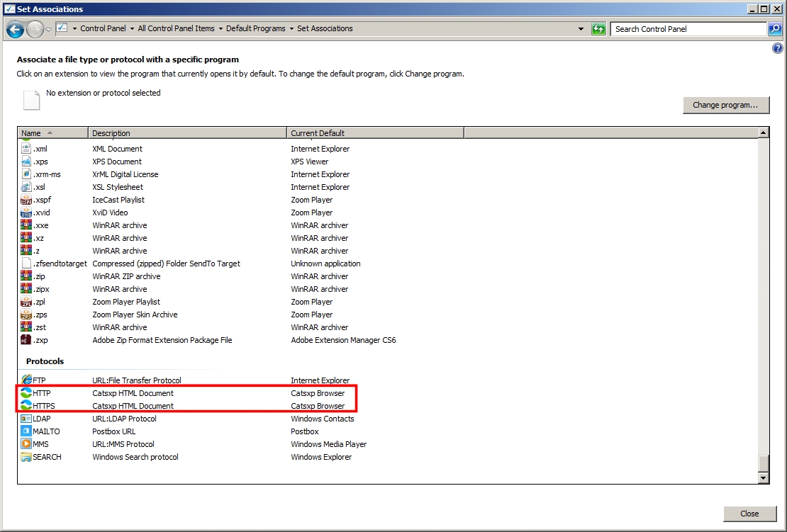Click the Change program button

(726, 105)
